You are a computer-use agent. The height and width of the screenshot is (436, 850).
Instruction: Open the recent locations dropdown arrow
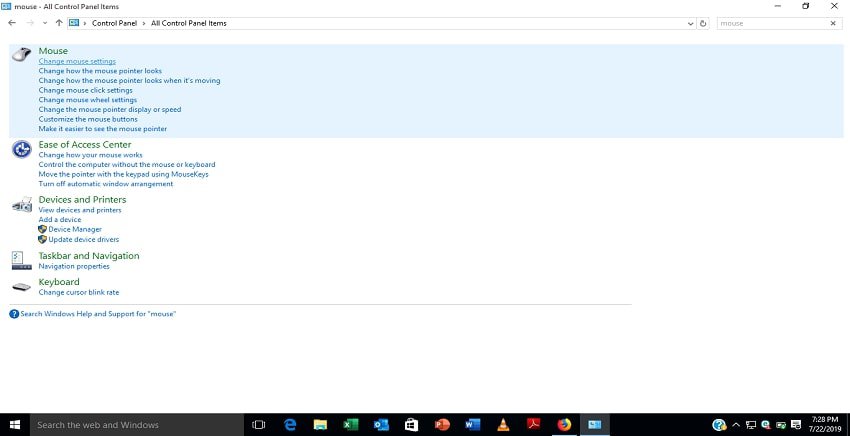coord(45,23)
